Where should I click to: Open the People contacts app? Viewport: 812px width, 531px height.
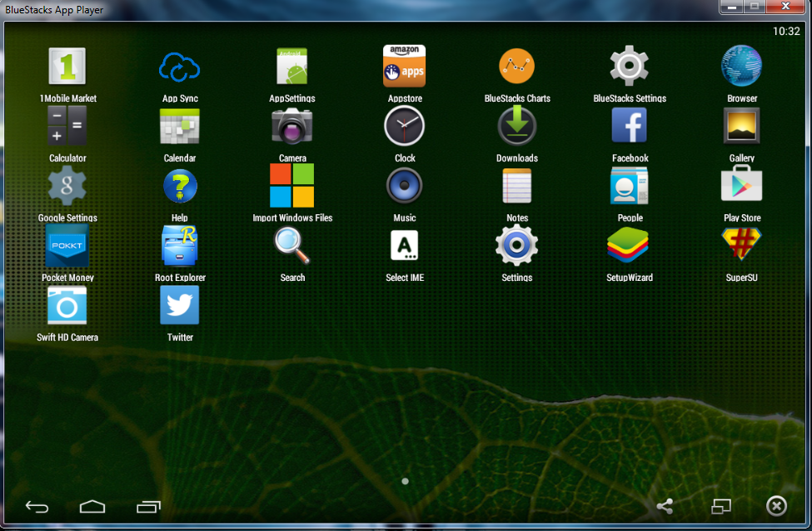(630, 186)
